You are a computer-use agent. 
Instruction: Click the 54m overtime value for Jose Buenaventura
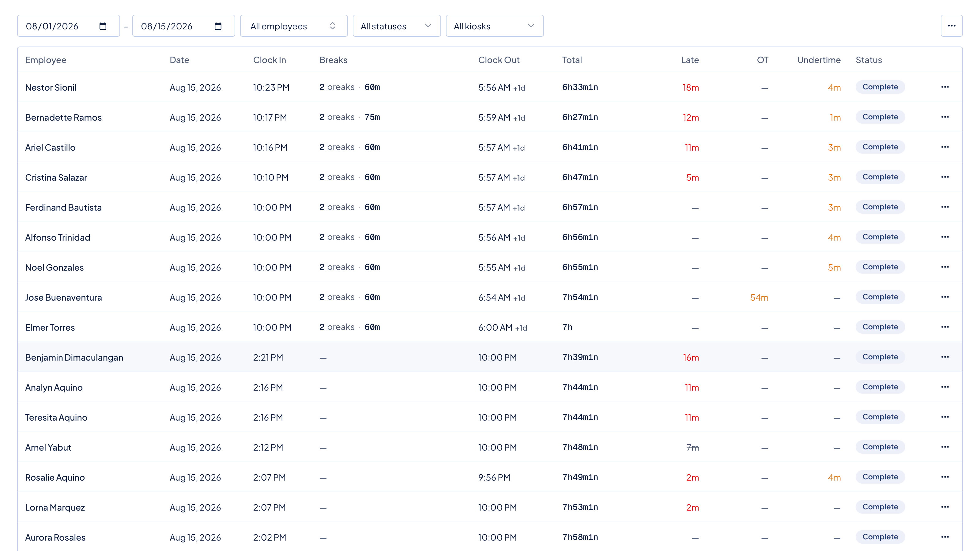(x=759, y=297)
